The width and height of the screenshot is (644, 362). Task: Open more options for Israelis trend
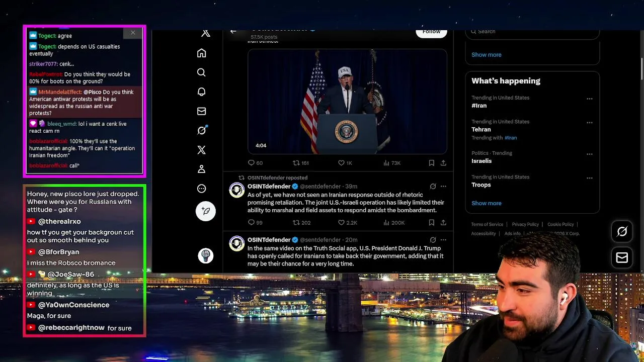tap(589, 154)
